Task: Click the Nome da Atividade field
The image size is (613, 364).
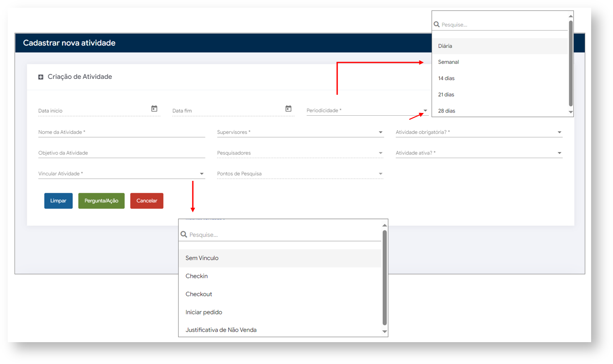Action: [121, 132]
